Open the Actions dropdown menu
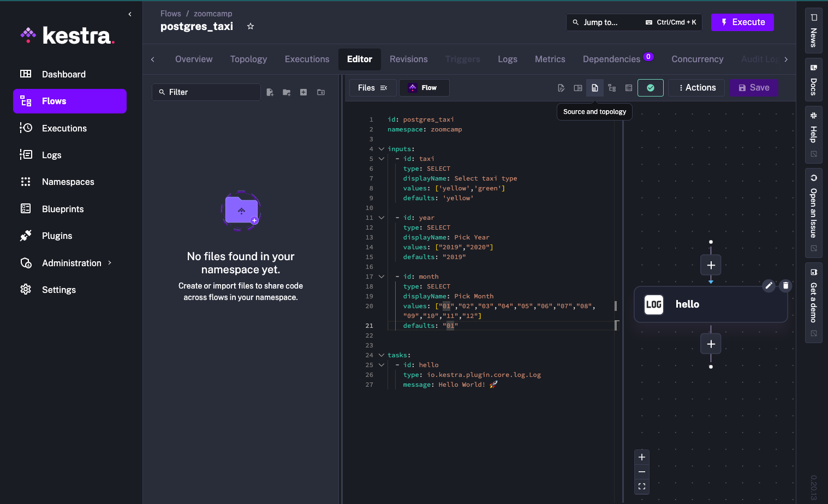The width and height of the screenshot is (828, 504). tap(696, 88)
